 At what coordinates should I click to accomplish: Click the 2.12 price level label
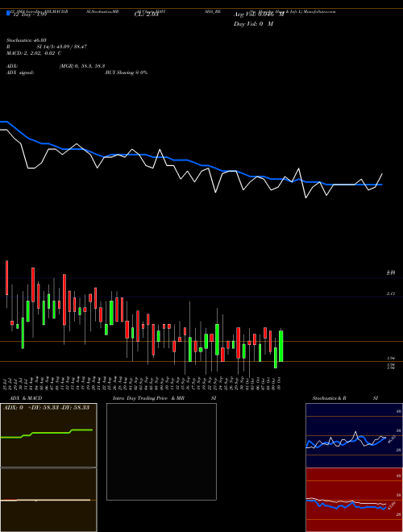tap(390, 294)
